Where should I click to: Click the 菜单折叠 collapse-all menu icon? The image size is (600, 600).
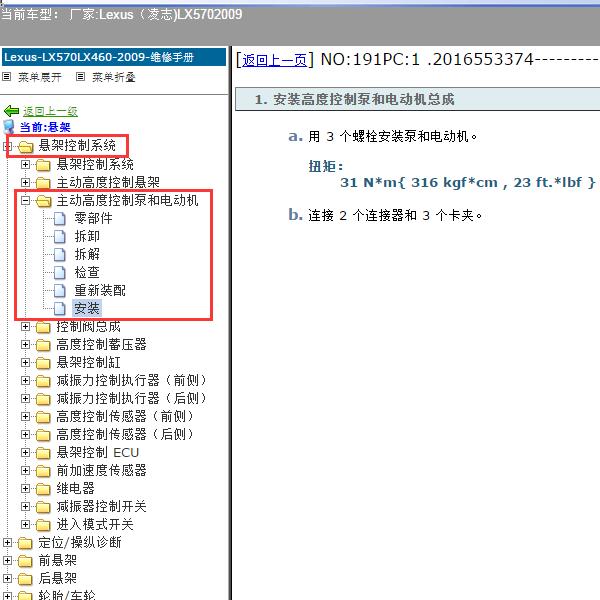coord(80,77)
